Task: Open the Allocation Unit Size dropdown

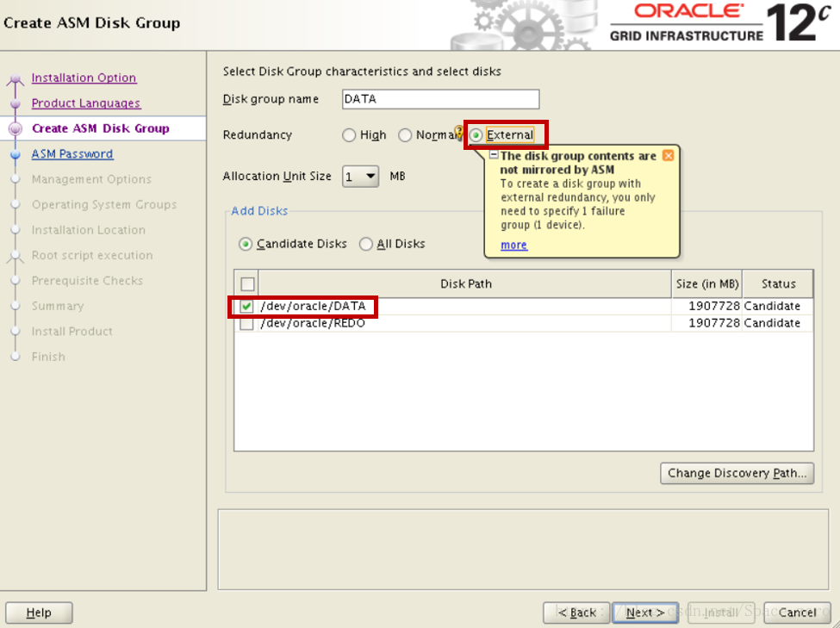Action: 360,177
